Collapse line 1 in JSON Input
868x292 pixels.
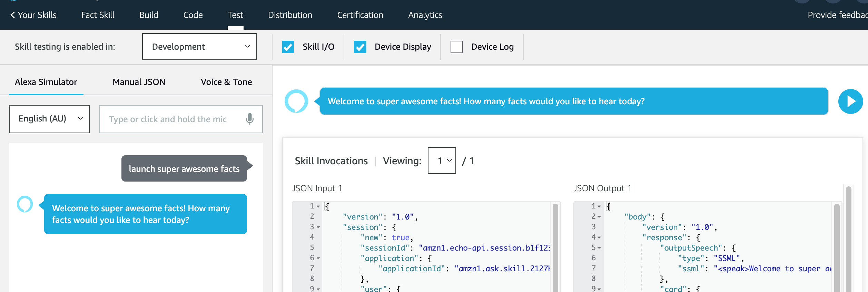click(318, 206)
